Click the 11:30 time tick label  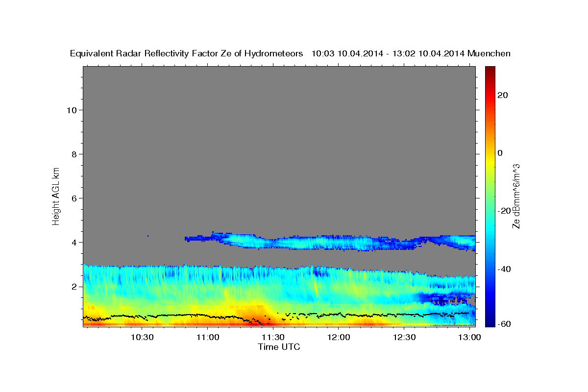click(272, 337)
